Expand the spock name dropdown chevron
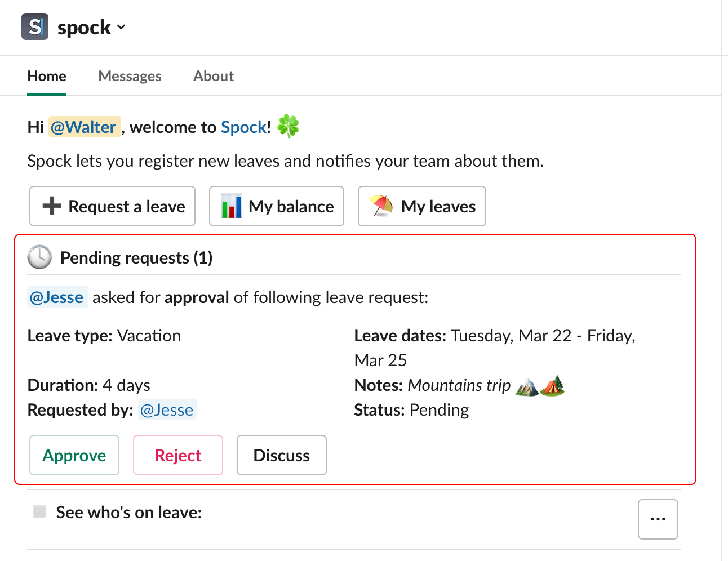 tap(121, 27)
